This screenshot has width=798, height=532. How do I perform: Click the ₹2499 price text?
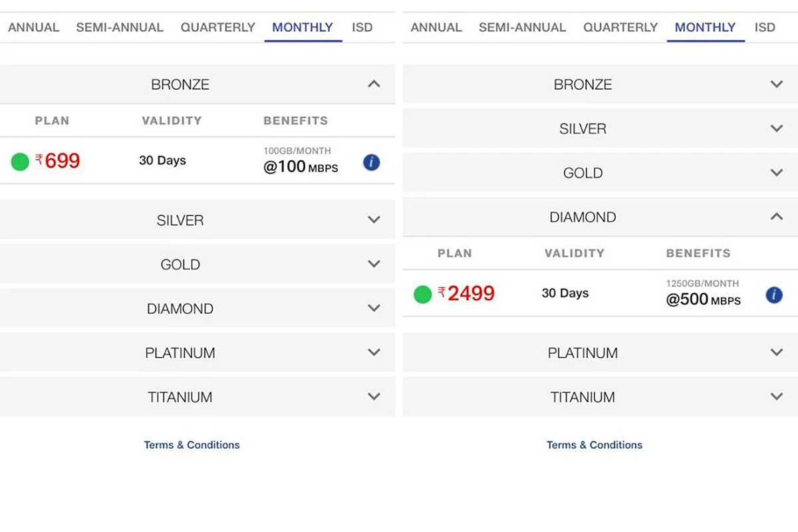click(x=471, y=293)
